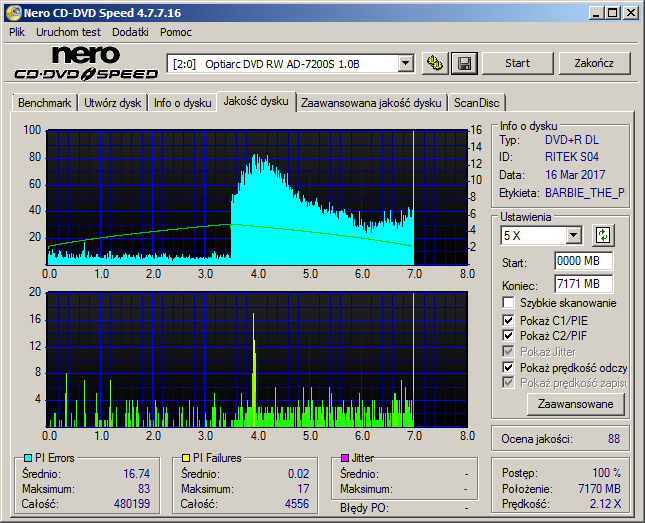Click the Koniec 7171 MB field
Screen dimensions: 645x523
pos(583,284)
